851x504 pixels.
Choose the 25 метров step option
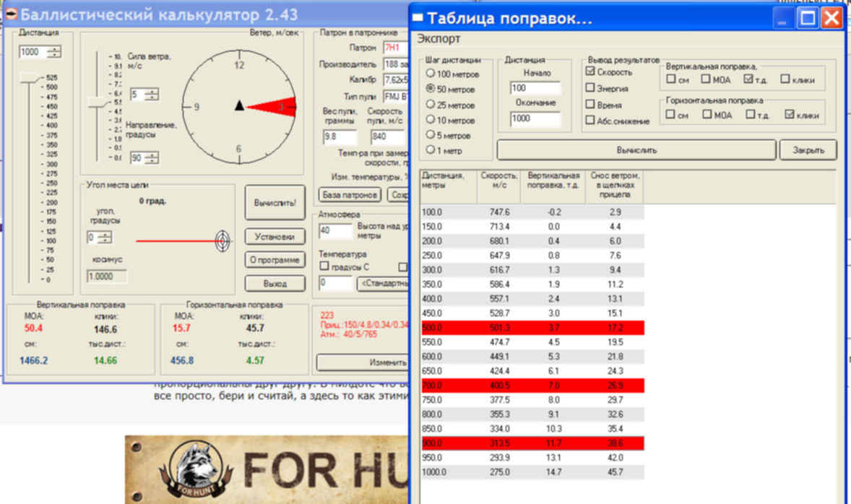431,105
